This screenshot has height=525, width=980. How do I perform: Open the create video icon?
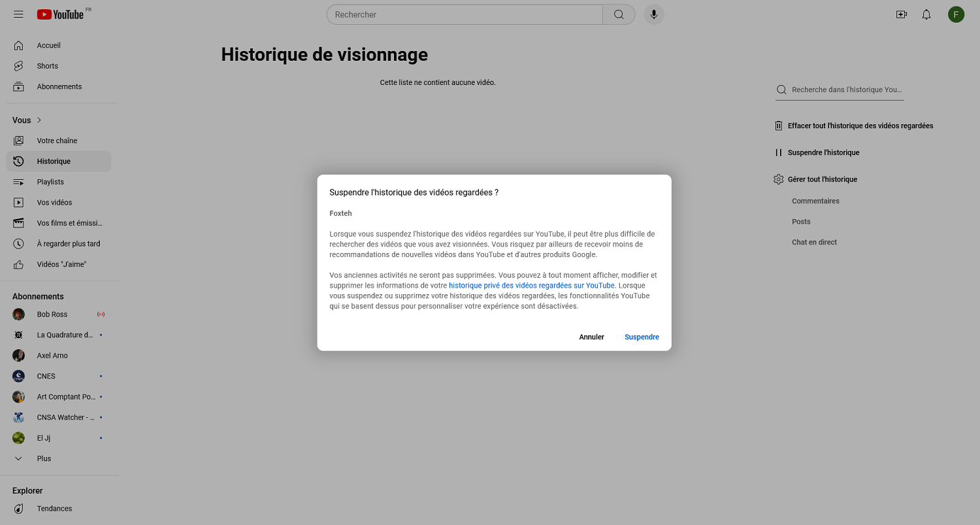point(901,14)
